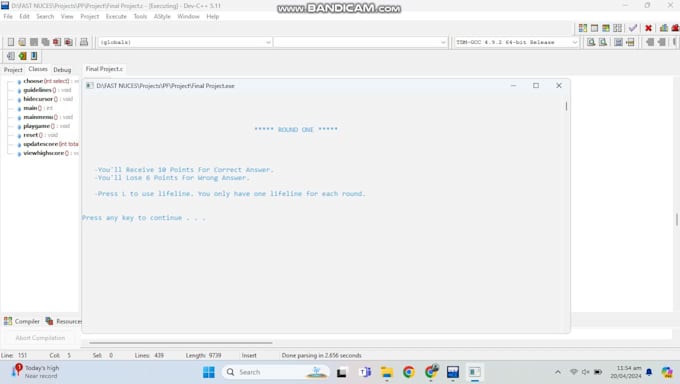Viewport: 680px width, 384px height.
Task: Open the Compiler bottom tab
Action: (22, 321)
